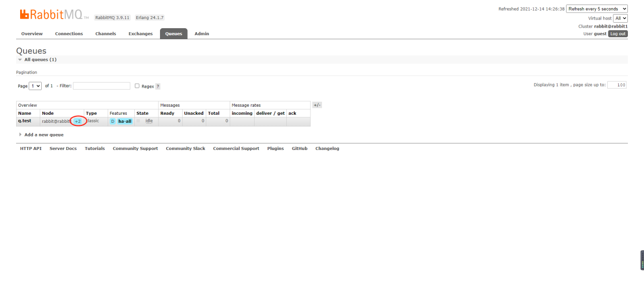Open the Plugins footer link
The image size is (644, 299).
tap(275, 148)
